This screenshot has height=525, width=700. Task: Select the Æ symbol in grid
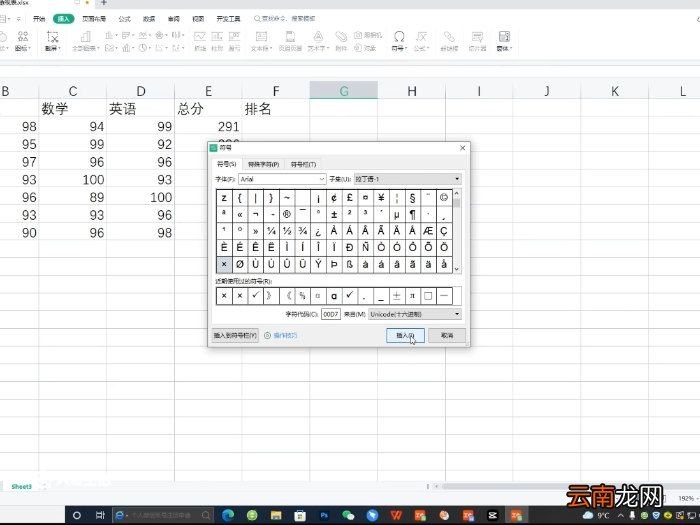[428, 231]
